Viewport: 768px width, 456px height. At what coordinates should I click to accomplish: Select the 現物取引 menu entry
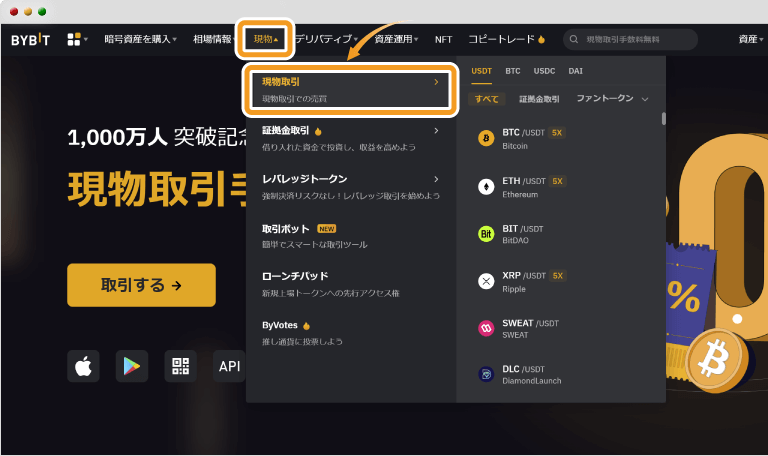click(x=350, y=90)
